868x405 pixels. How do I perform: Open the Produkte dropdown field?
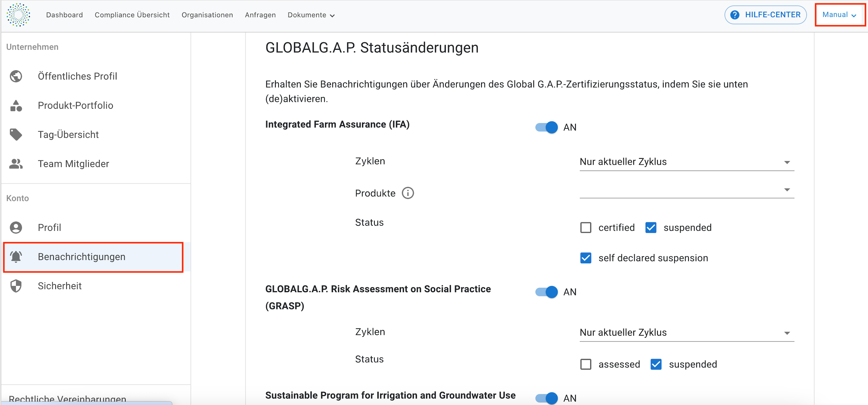(x=687, y=190)
